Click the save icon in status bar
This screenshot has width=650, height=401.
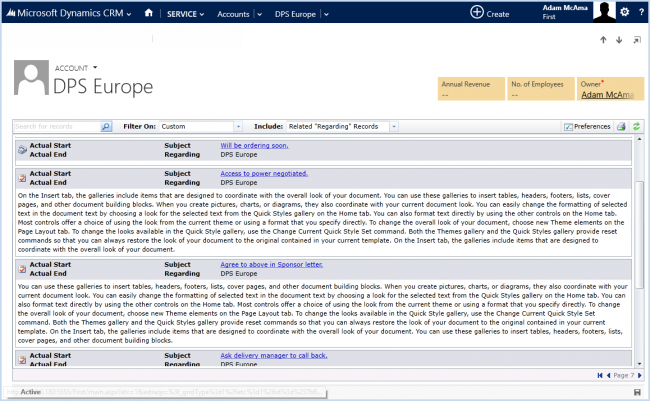[637, 392]
